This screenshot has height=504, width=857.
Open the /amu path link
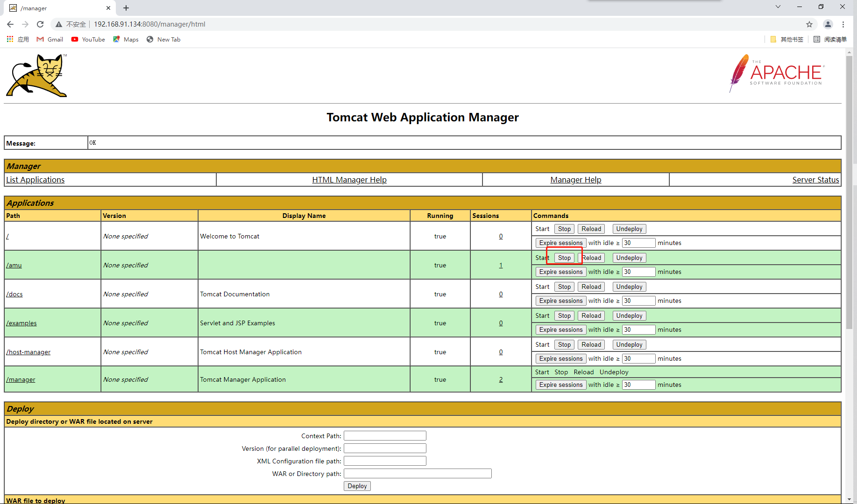[x=14, y=265]
